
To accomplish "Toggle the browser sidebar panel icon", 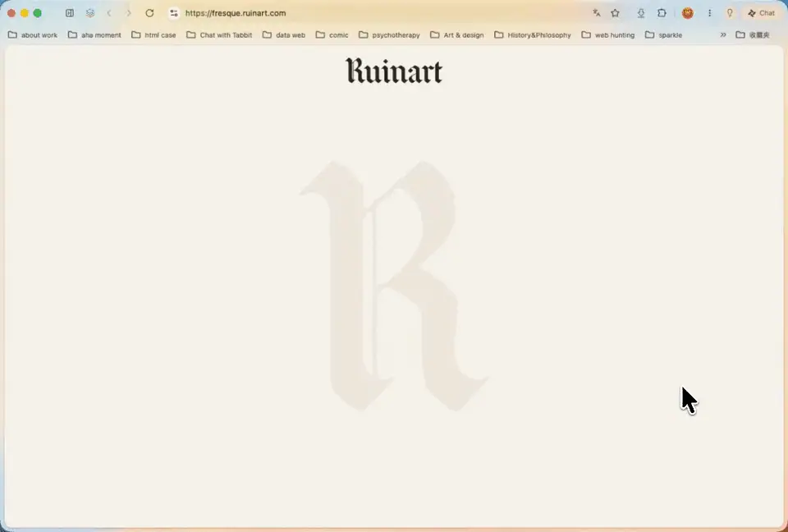I will pyautogui.click(x=70, y=13).
